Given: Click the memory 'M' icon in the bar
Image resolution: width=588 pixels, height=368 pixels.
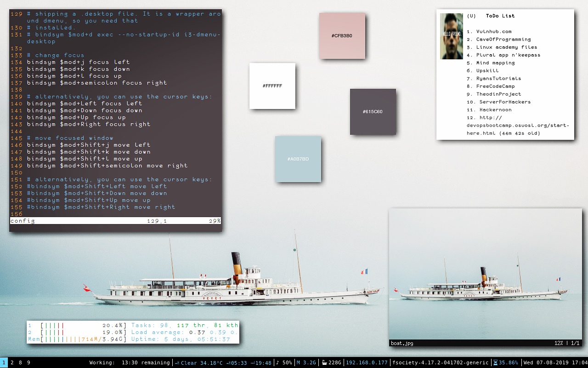Looking at the screenshot, I should (x=299, y=362).
